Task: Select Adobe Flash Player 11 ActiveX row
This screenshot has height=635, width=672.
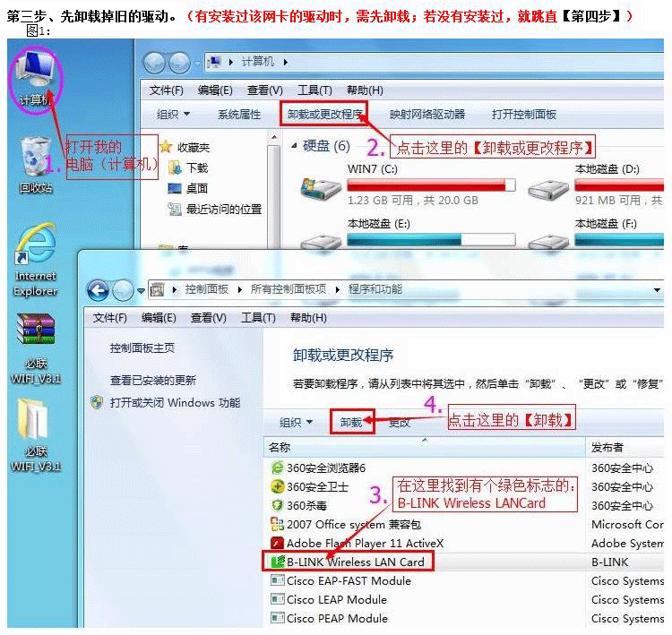Action: (x=464, y=543)
